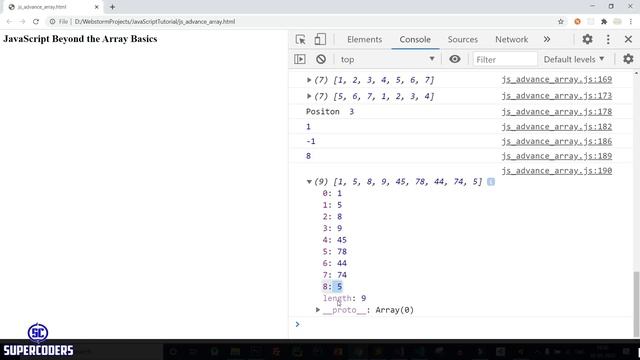Close the DevTools panel
Image resolution: width=640 pixels, height=360 pixels.
click(x=628, y=39)
